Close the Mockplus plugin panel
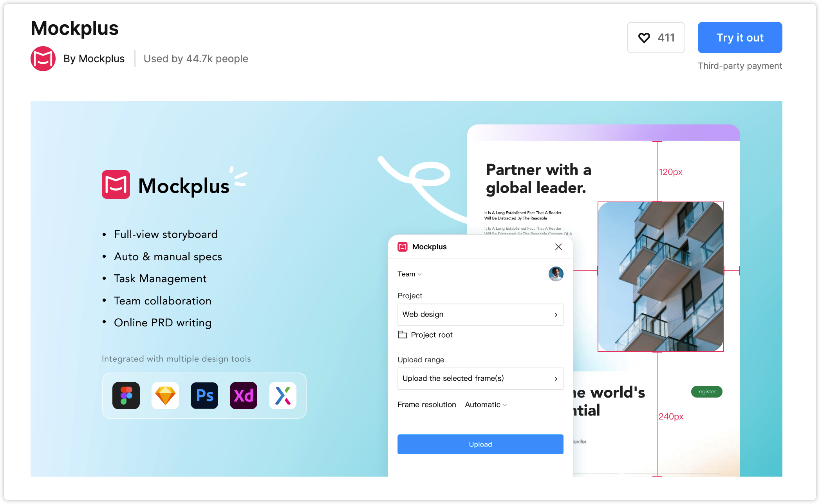 tap(558, 247)
